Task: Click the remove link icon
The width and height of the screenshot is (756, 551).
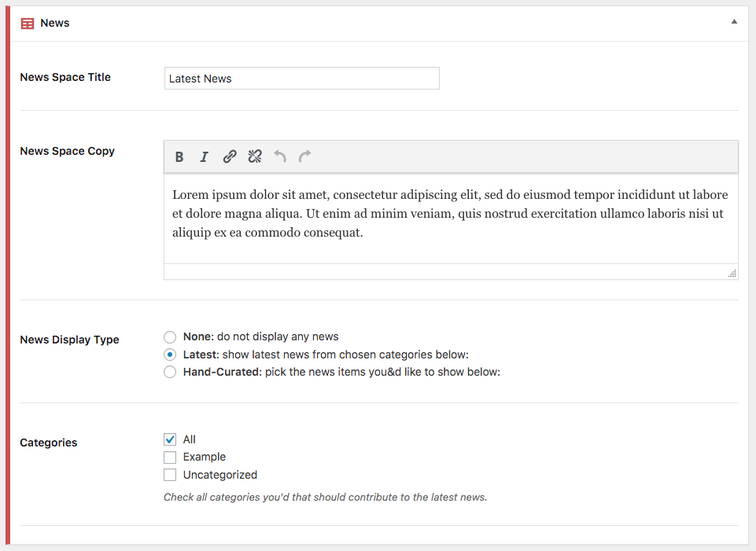Action: pyautogui.click(x=255, y=156)
